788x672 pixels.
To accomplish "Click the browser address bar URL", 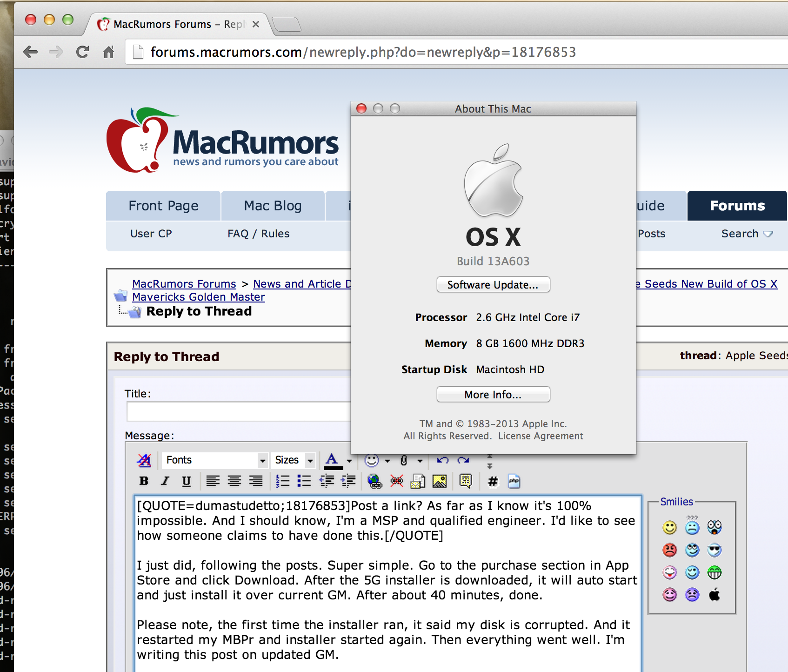I will 363,52.
